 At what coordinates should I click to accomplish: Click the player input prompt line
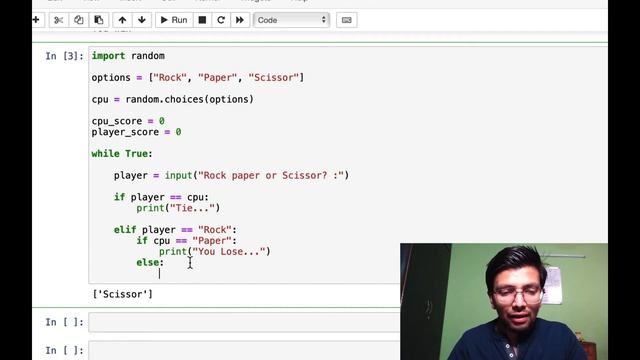click(x=231, y=176)
